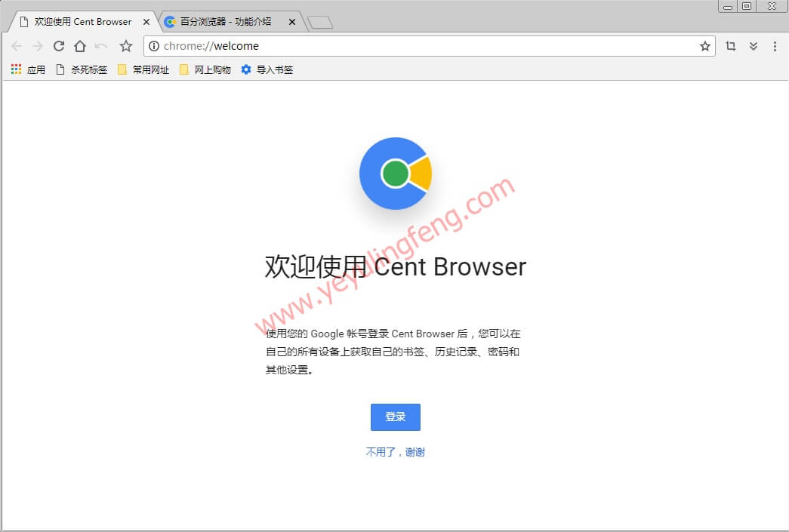
Task: Click the forward navigation arrow
Action: 38,46
